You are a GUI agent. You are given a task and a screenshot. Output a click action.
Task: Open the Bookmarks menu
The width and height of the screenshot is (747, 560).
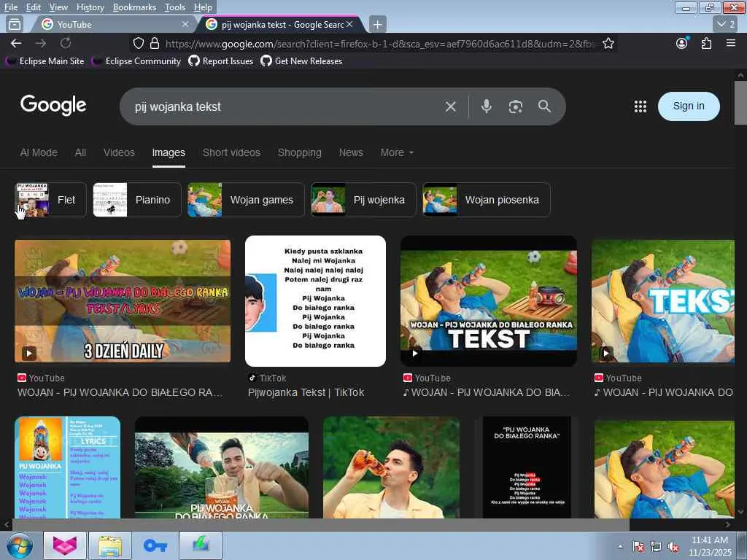[x=134, y=7]
